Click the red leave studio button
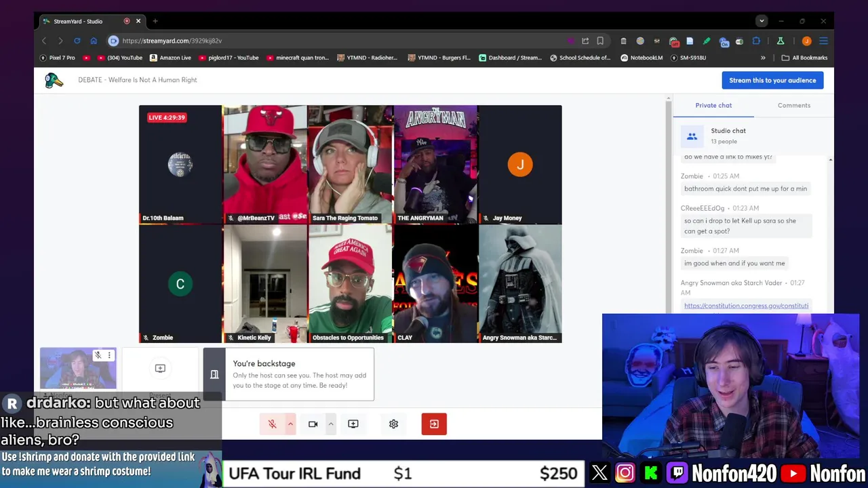Screen dimensions: 868x488 (434, 424)
